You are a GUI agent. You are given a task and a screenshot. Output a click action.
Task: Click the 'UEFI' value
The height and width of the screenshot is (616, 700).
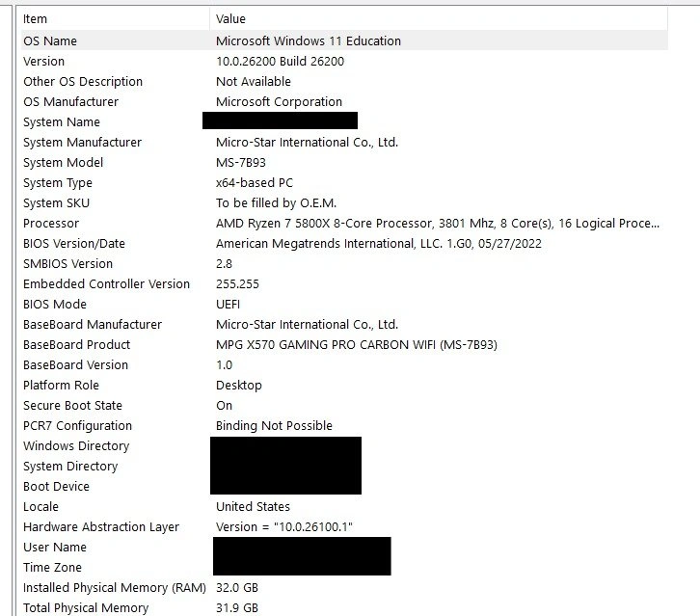[x=229, y=305]
